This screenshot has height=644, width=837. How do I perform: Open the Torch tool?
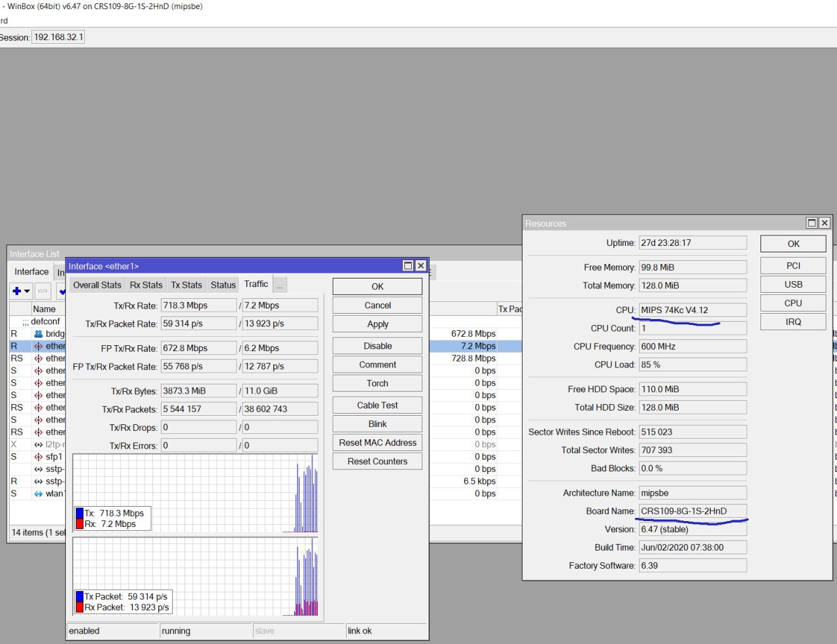point(377,383)
